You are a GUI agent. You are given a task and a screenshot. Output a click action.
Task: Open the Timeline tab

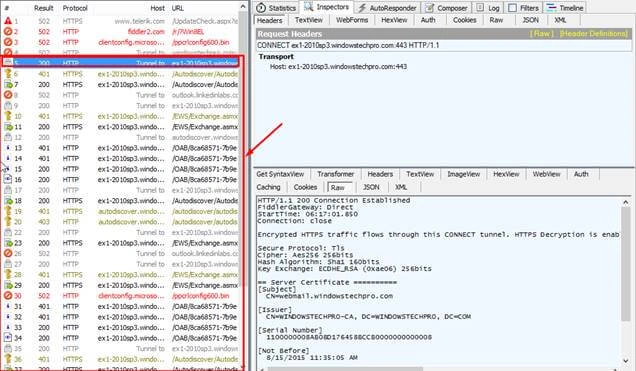pyautogui.click(x=565, y=8)
